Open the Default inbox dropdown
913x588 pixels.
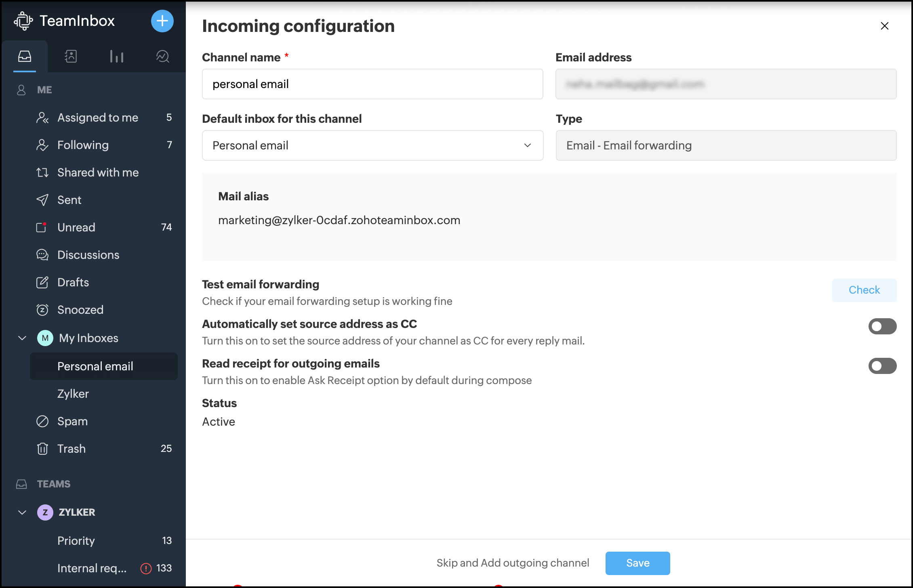tap(372, 145)
